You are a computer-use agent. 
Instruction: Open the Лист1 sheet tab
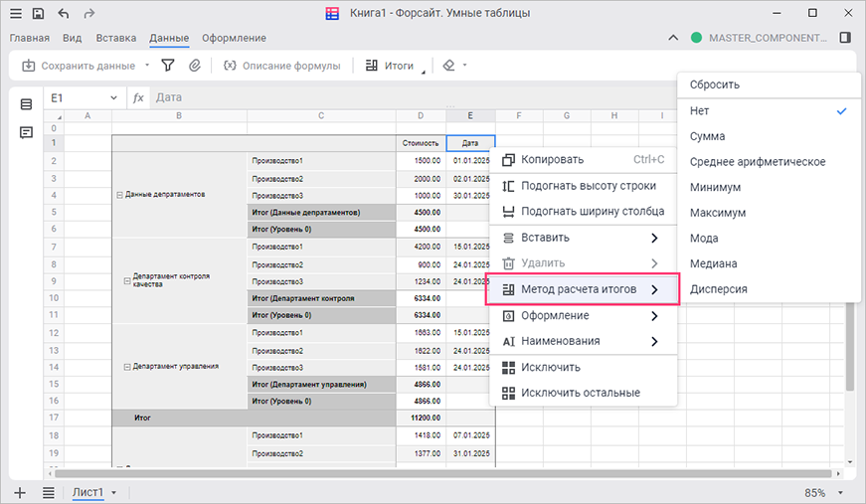click(x=87, y=492)
